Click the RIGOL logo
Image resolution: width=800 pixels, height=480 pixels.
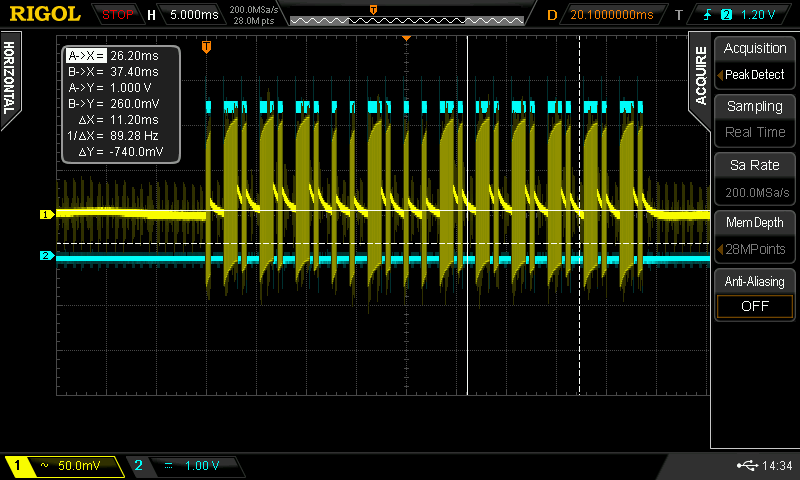coord(46,14)
